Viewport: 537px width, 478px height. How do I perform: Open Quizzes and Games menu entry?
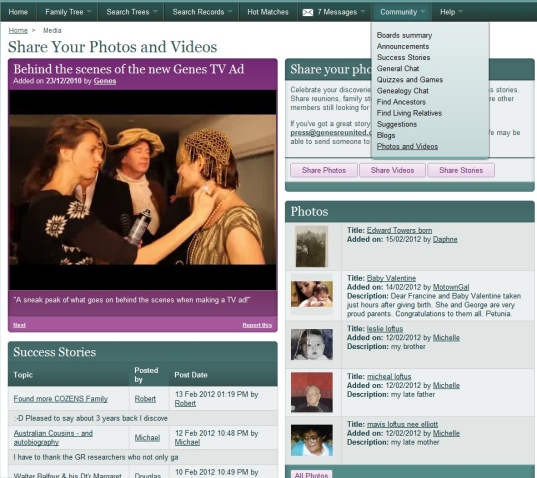click(x=410, y=80)
